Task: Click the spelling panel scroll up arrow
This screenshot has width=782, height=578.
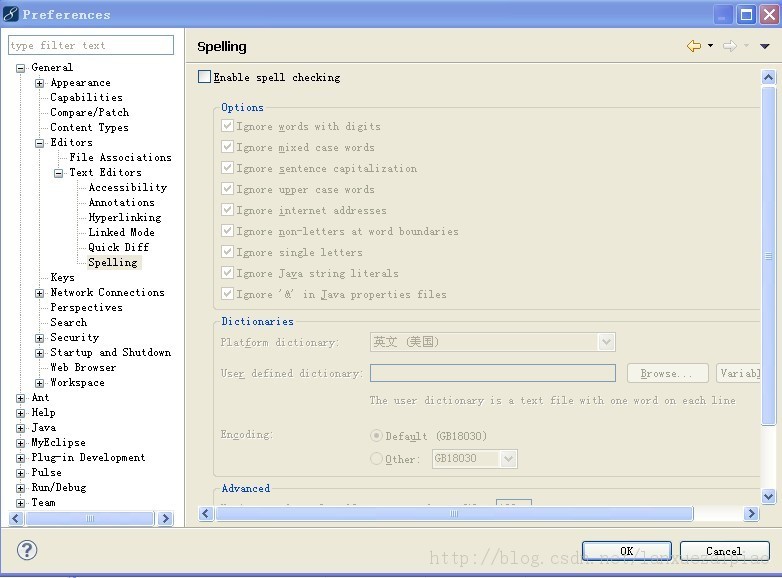Action: [x=769, y=77]
